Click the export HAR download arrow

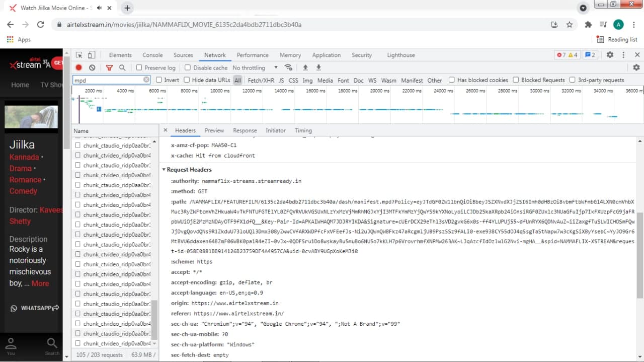coord(318,67)
